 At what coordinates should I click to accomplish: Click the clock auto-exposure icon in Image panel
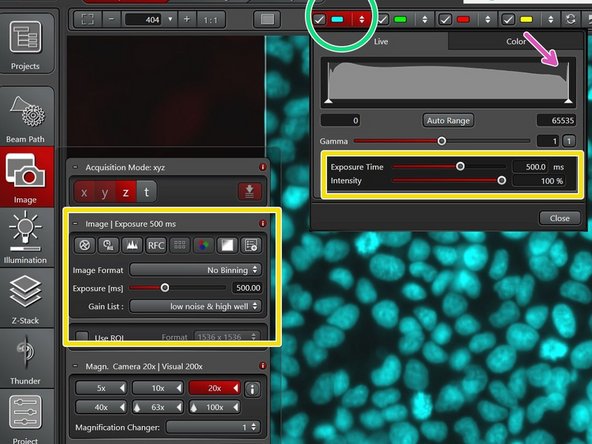[x=108, y=245]
